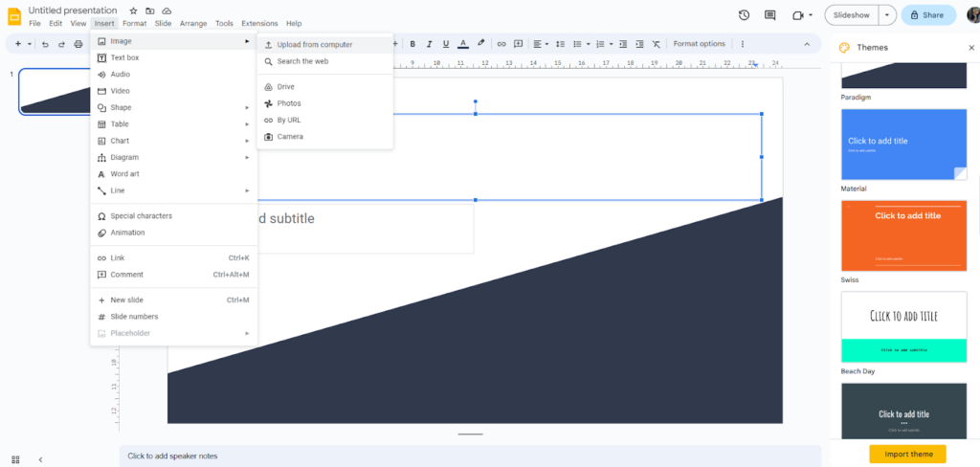The image size is (980, 467).
Task: Click the highlight color pen icon
Action: (x=480, y=44)
